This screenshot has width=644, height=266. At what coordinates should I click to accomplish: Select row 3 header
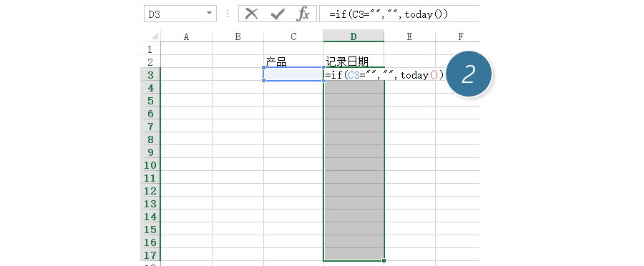pos(150,75)
